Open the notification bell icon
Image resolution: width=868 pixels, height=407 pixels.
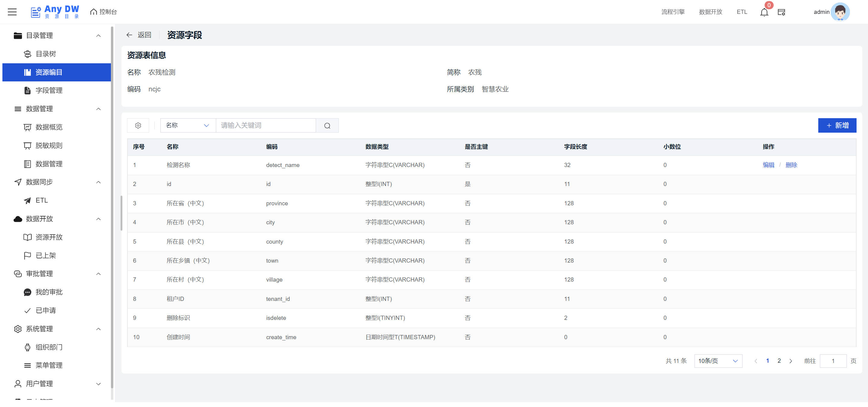click(764, 12)
